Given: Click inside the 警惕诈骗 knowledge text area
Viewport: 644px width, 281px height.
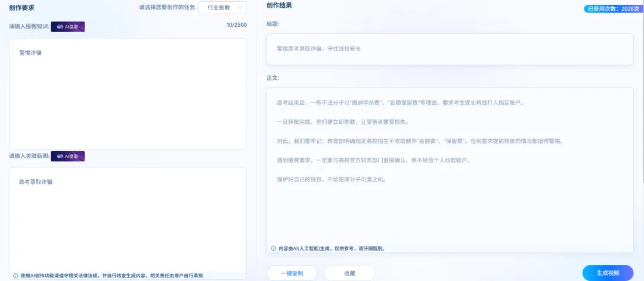Looking at the screenshot, I should 128,94.
